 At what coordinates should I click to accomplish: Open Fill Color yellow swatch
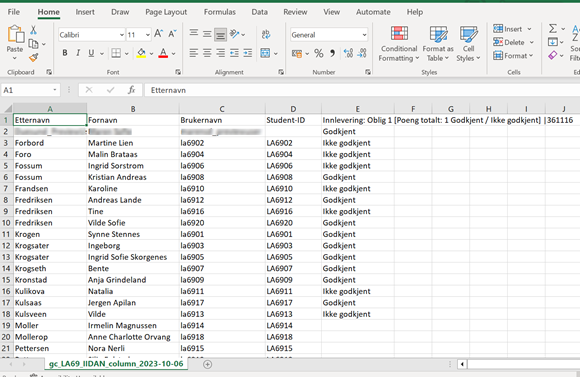[x=141, y=54]
